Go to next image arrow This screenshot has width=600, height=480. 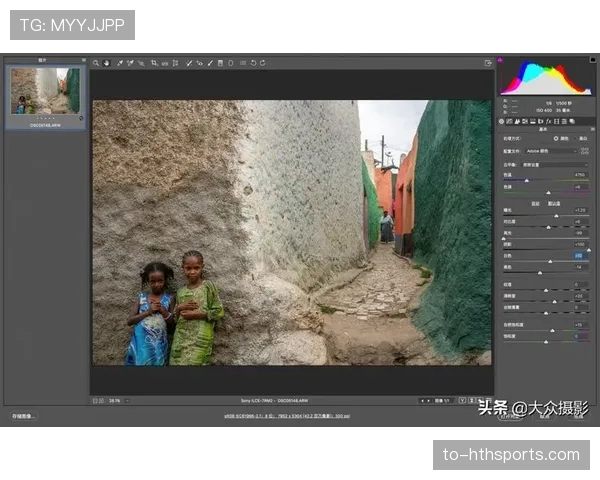(x=429, y=401)
